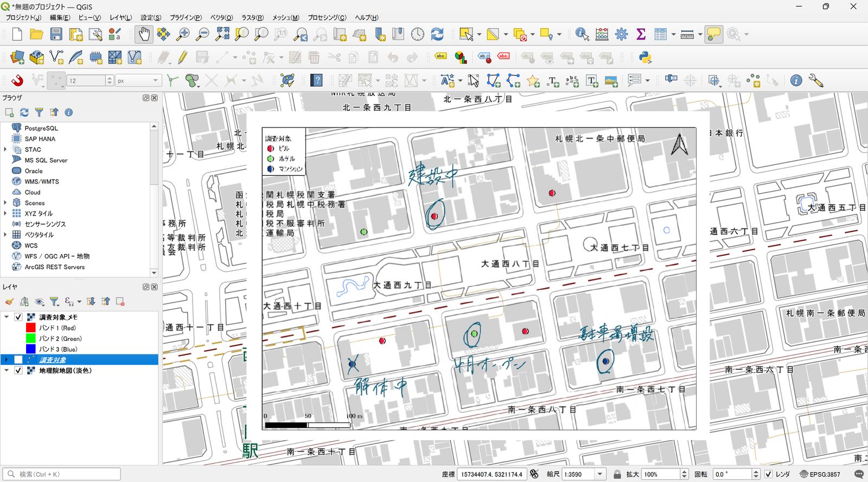The height and width of the screenshot is (482, 868).
Task: Select the Pan Map hand tool
Action: [x=144, y=35]
